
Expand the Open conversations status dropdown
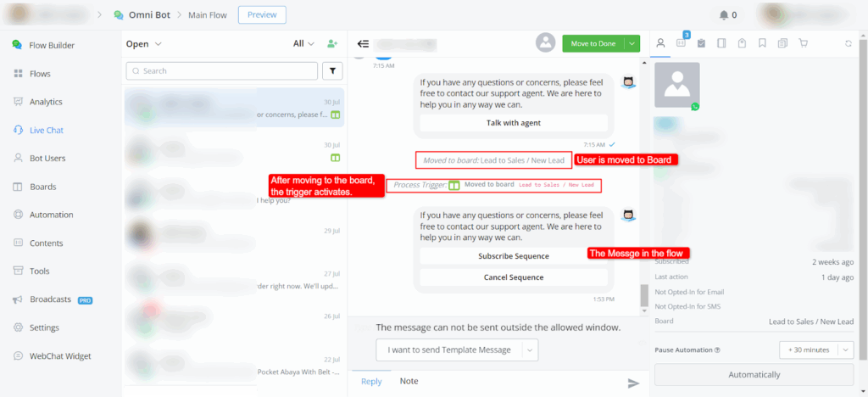point(143,44)
